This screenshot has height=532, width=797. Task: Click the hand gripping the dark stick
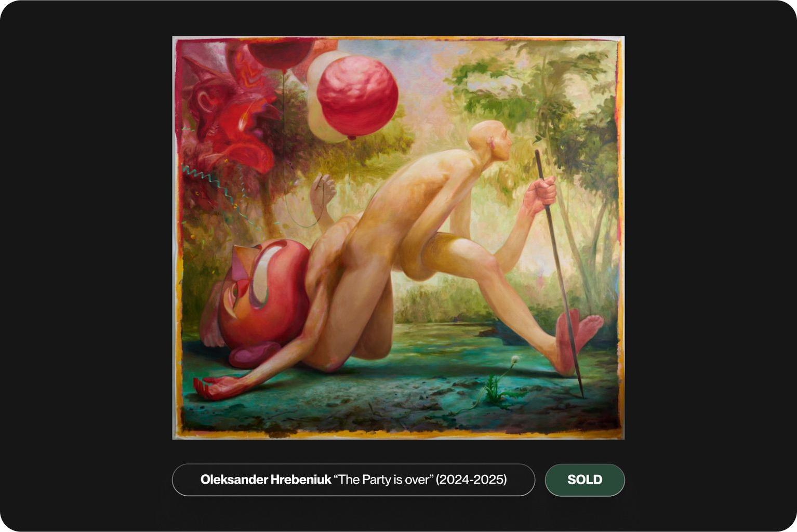(540, 194)
